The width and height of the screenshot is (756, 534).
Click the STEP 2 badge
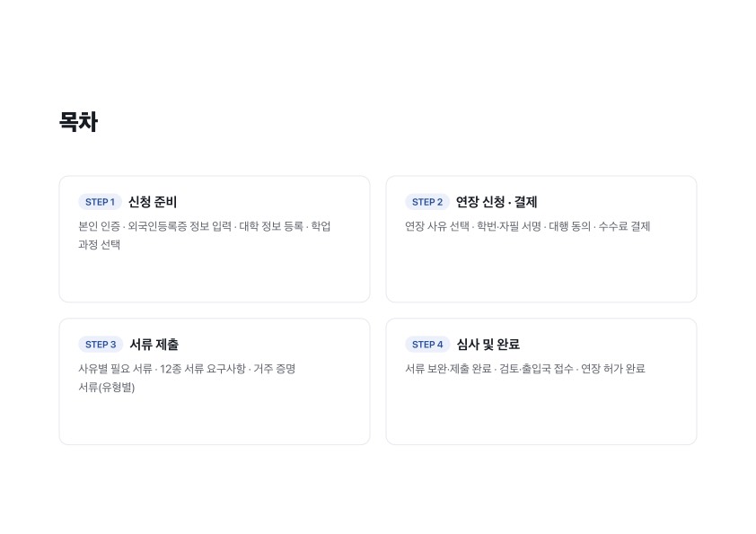pyautogui.click(x=427, y=202)
